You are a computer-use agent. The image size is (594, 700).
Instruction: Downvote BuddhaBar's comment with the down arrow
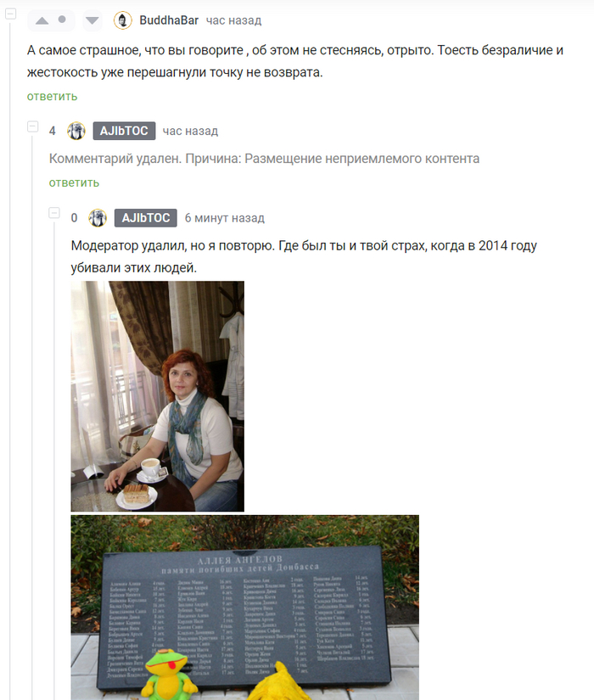click(x=92, y=20)
